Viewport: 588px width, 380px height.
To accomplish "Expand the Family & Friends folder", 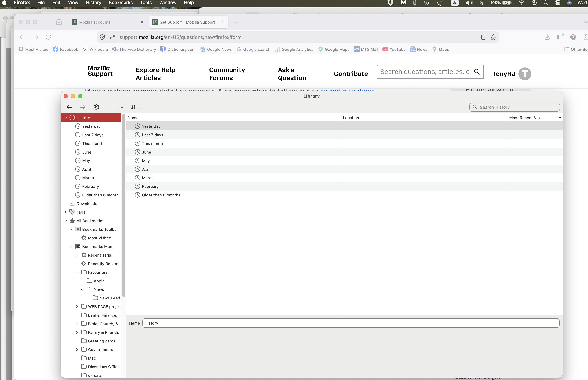I will pyautogui.click(x=77, y=332).
